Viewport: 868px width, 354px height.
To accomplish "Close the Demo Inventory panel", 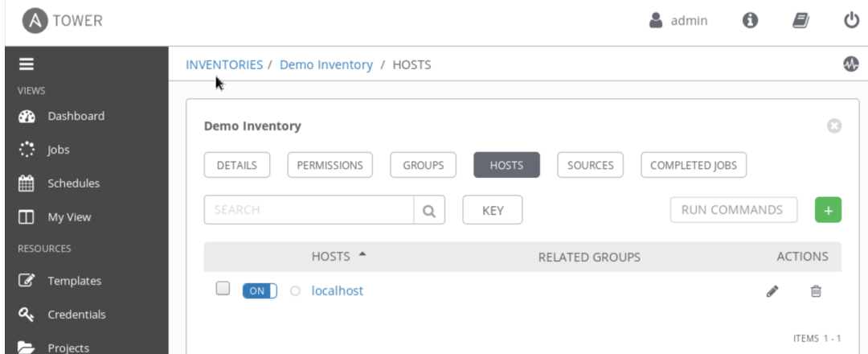I will (x=834, y=126).
